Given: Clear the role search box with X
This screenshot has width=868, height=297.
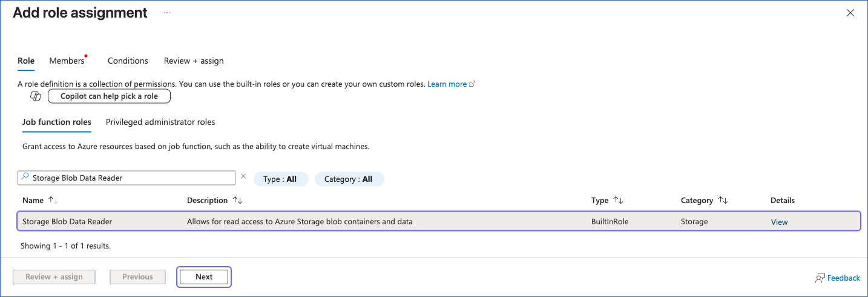Looking at the screenshot, I should click(x=243, y=176).
